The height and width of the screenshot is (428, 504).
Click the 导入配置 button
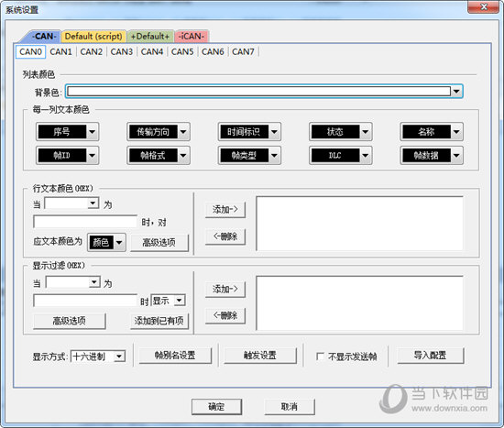pyautogui.click(x=431, y=356)
